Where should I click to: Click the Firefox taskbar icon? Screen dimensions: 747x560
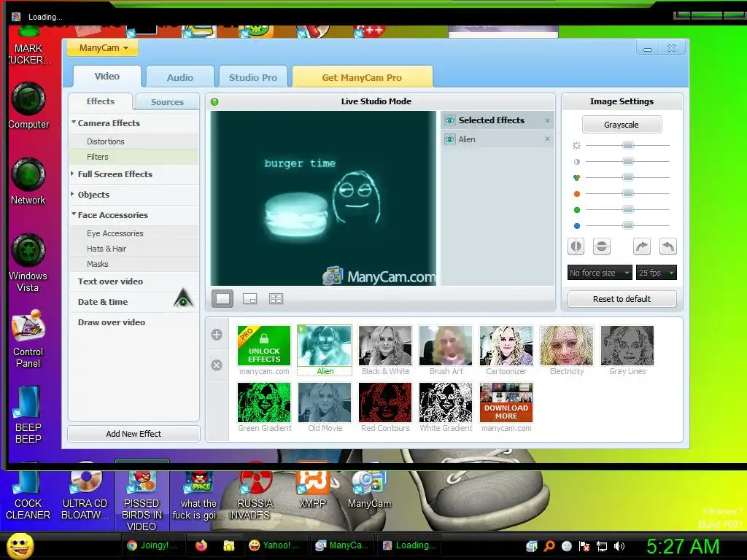click(201, 545)
